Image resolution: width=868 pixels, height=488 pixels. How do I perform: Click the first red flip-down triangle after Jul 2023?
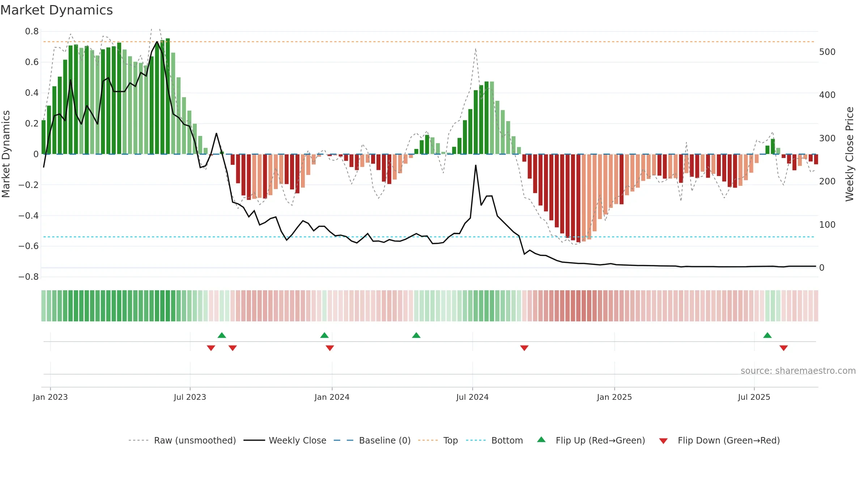(x=211, y=348)
